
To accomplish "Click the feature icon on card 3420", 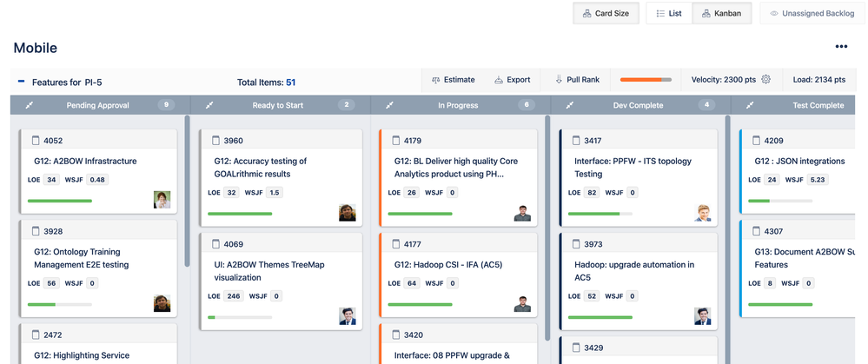I will tap(396, 334).
